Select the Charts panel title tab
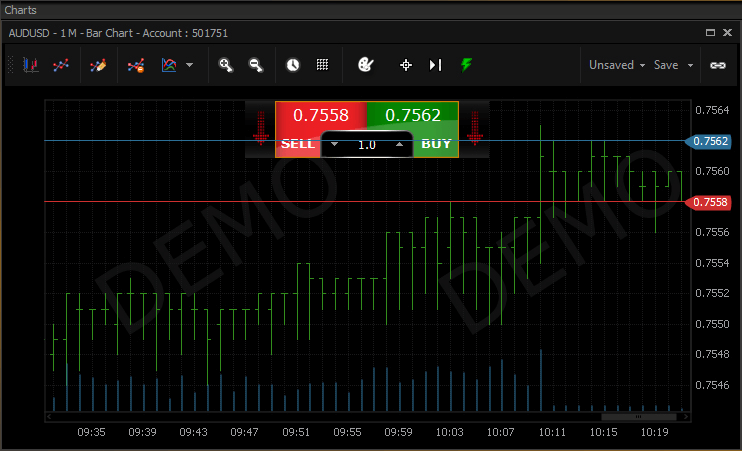742x451 pixels. [22, 9]
